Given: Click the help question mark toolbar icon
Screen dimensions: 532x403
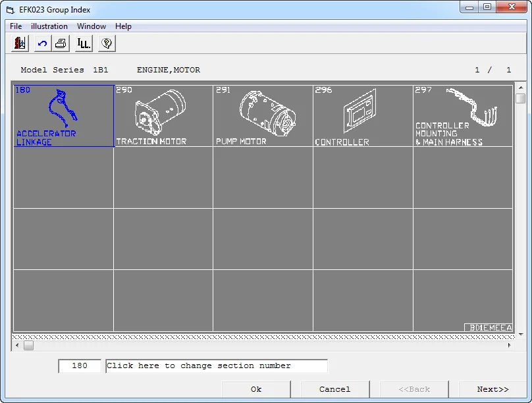Looking at the screenshot, I should pos(107,43).
